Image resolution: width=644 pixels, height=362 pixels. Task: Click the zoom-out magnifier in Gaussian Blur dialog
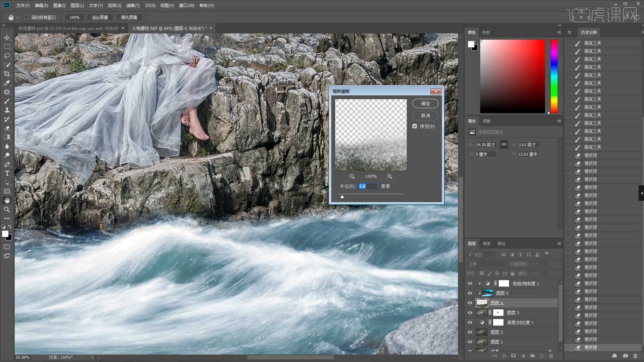tap(352, 176)
